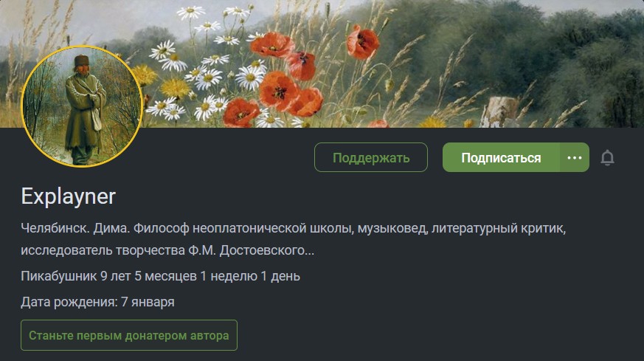Click Станьте первым донатером автора button

pos(129,335)
